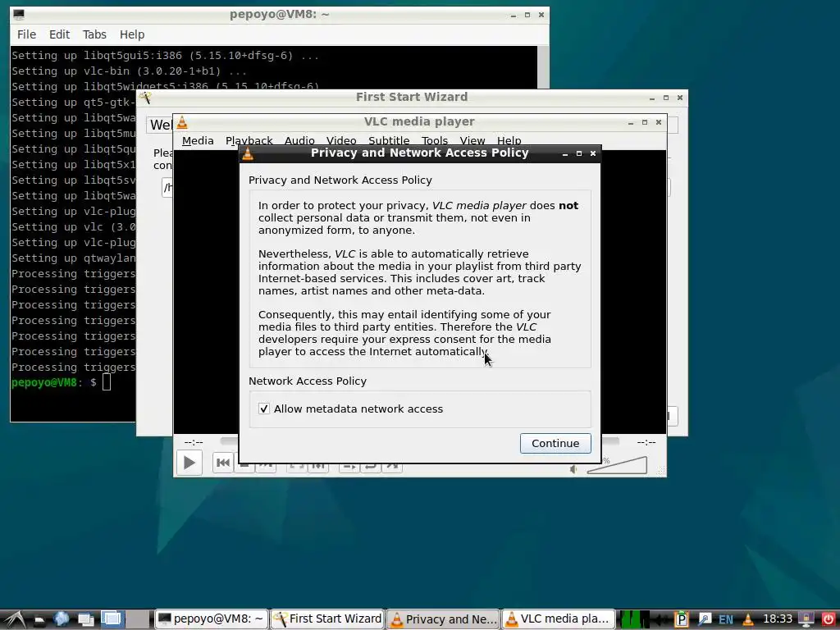Switch to VLC media pla... taskbar button

click(x=558, y=619)
